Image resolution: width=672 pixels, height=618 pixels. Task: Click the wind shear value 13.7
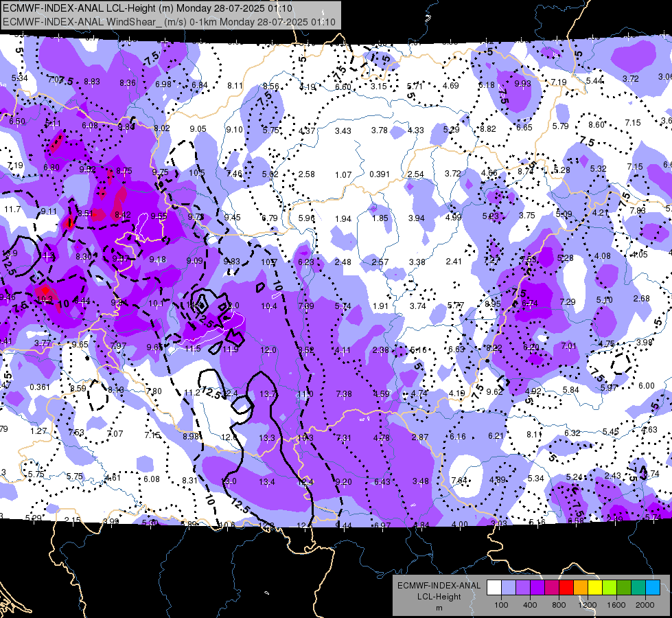point(268,393)
